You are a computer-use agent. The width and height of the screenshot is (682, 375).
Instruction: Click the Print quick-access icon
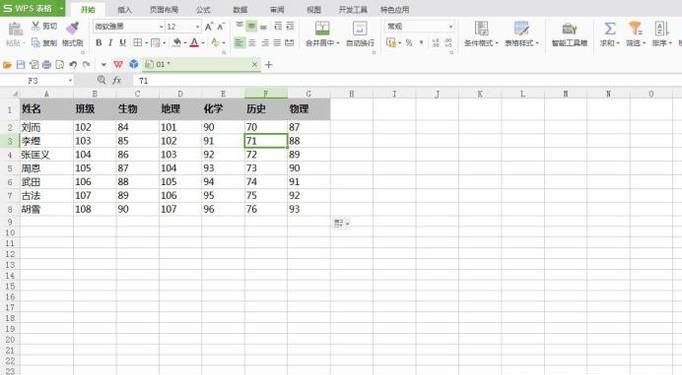(x=47, y=65)
